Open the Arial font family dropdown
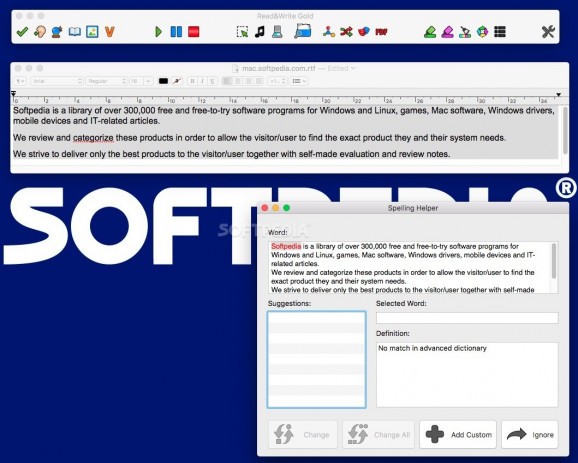The image size is (578, 463). 57,81
